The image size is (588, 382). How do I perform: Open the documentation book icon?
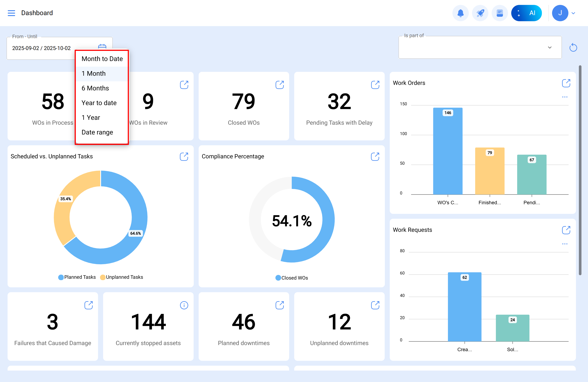click(500, 13)
